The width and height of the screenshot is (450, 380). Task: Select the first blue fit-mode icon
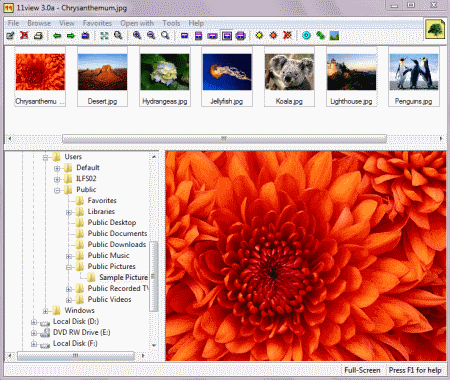point(184,35)
